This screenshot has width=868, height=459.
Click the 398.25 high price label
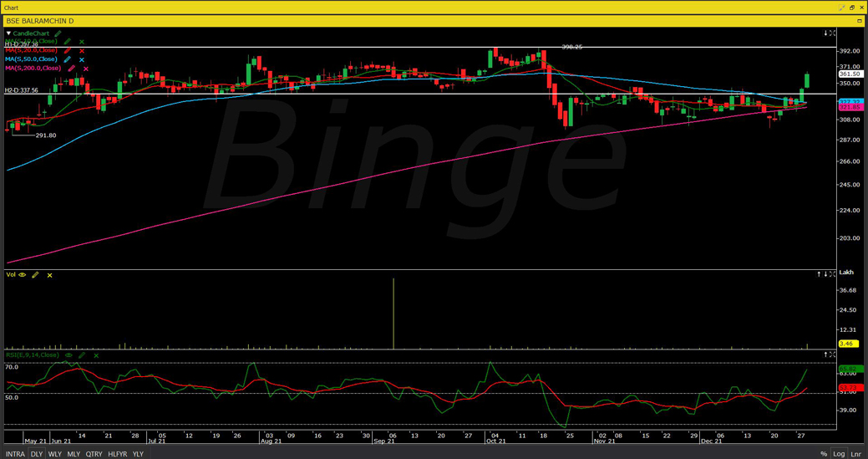coord(571,48)
